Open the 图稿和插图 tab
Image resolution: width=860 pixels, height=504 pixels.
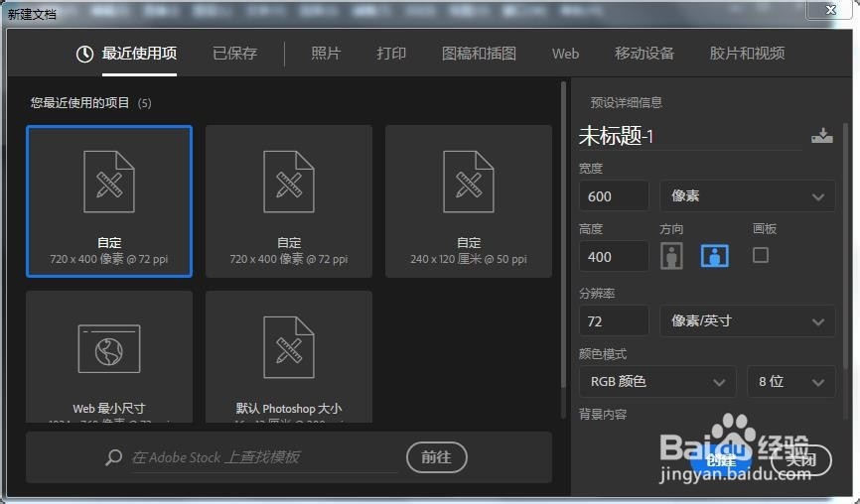pos(479,54)
